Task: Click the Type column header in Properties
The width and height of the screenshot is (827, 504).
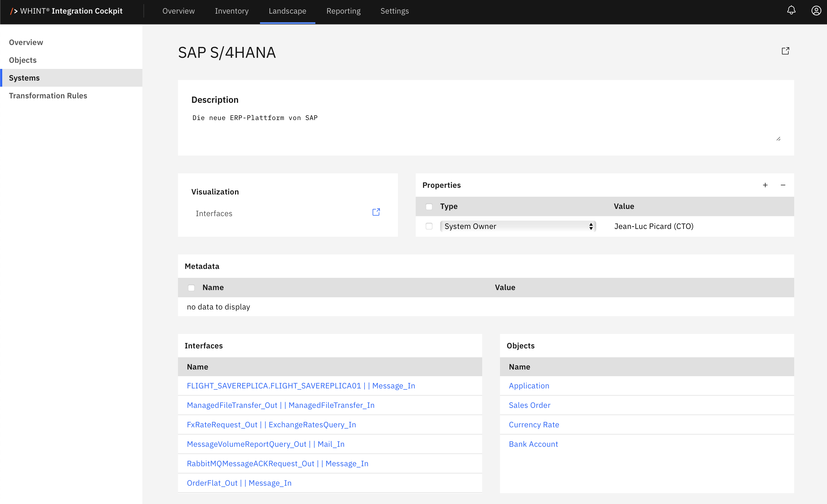Action: point(449,206)
